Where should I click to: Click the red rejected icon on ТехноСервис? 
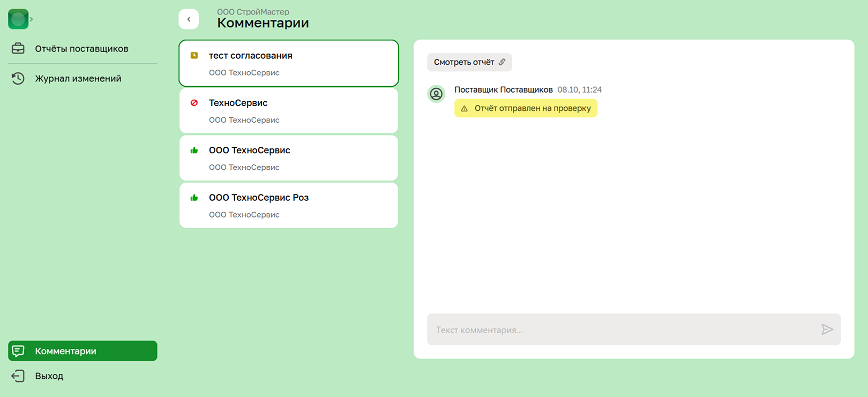click(x=194, y=103)
